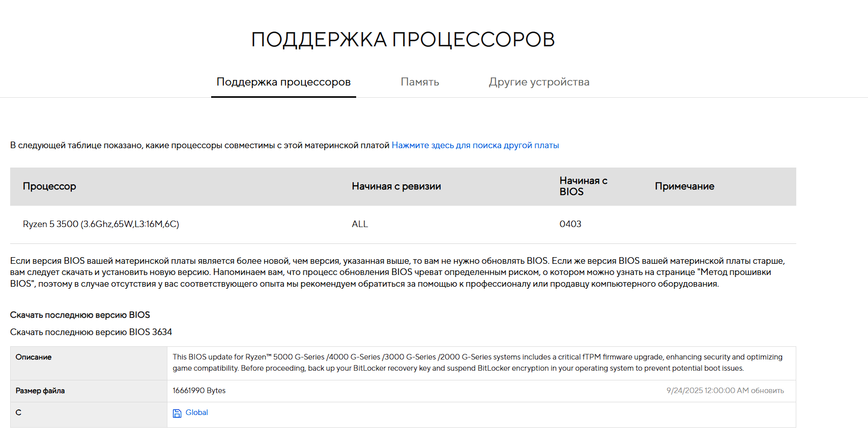Viewport: 868px width, 441px height.
Task: Click the Примечание column header
Action: tap(684, 186)
